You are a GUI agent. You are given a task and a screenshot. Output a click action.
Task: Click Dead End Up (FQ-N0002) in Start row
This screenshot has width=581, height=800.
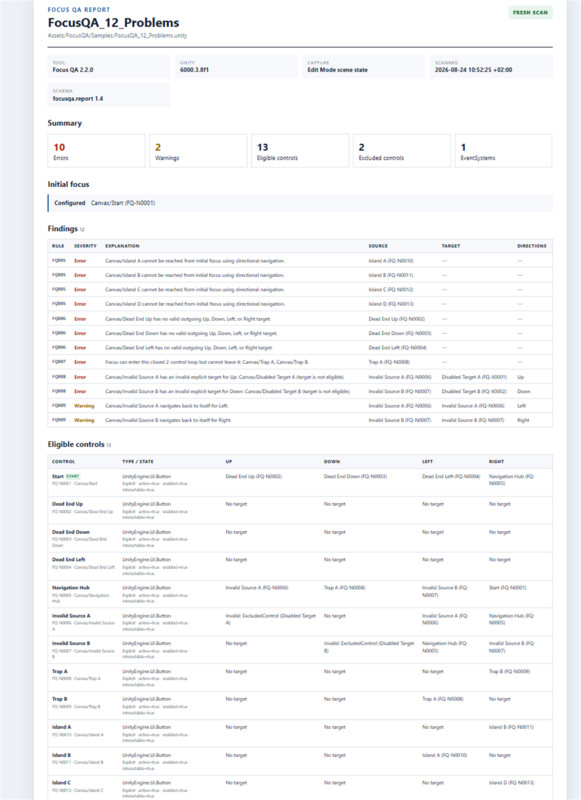click(x=254, y=476)
